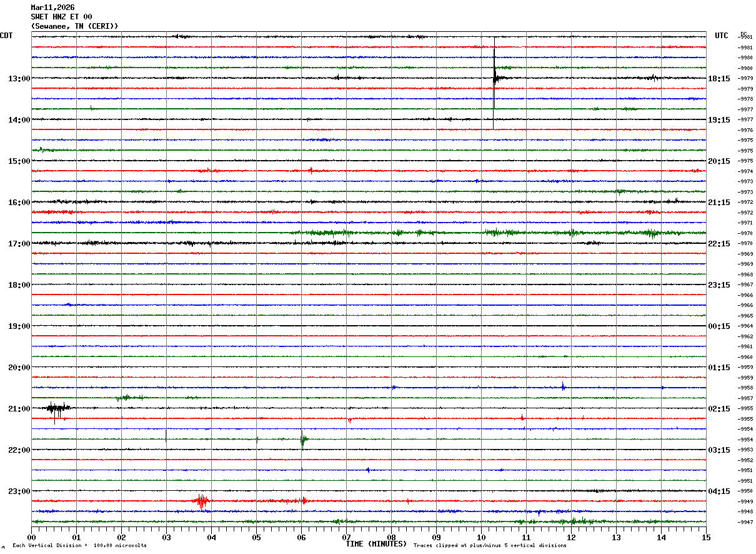Select the 21:00 CDT time label

19,409
